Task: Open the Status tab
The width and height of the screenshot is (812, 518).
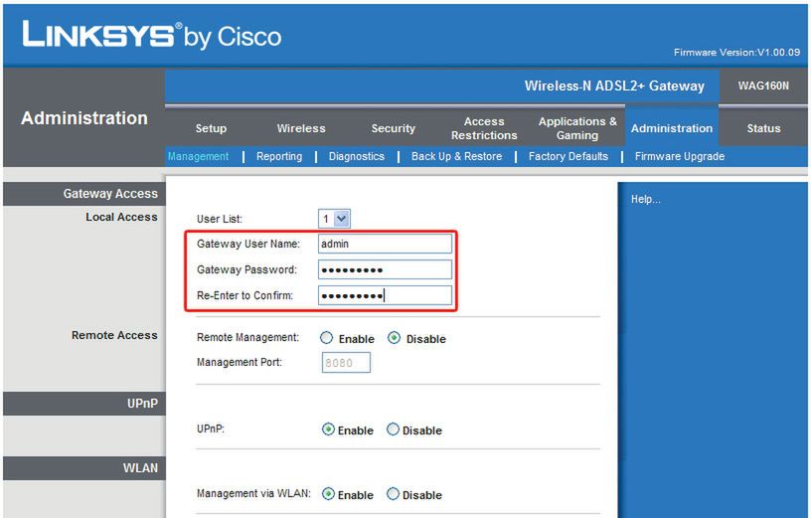Action: (763, 128)
